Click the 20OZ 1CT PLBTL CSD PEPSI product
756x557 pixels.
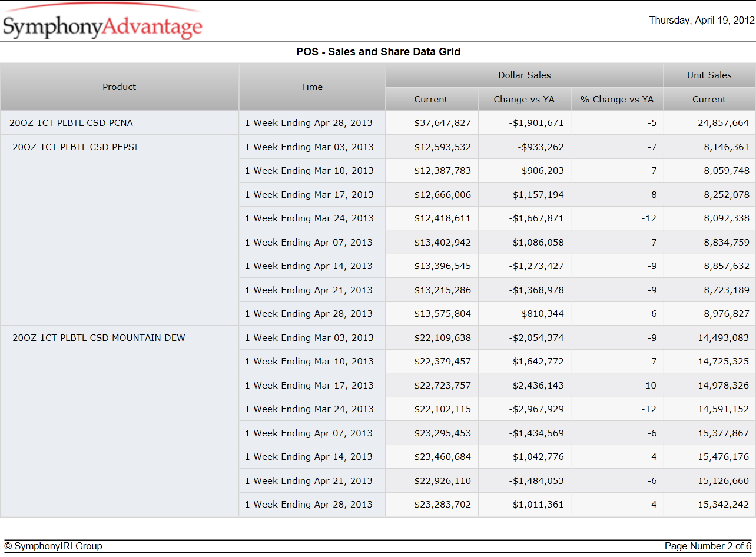75,147
